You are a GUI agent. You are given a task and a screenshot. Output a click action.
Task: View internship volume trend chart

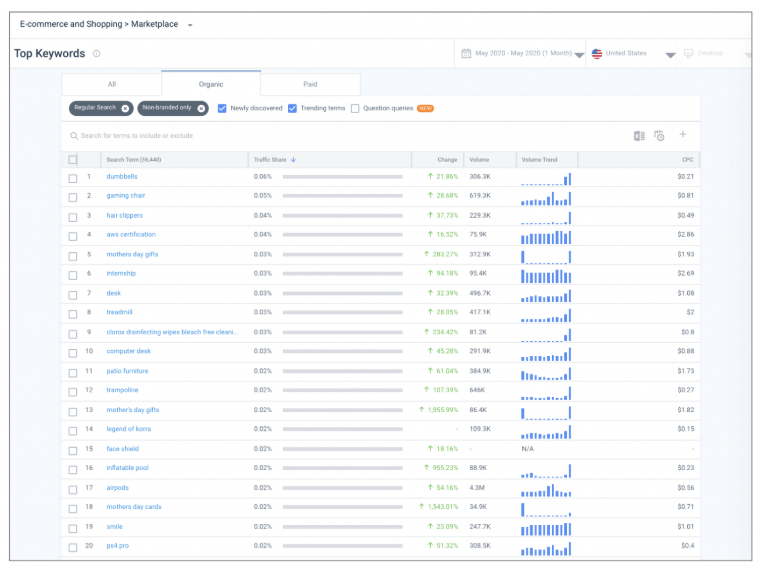pos(546,276)
